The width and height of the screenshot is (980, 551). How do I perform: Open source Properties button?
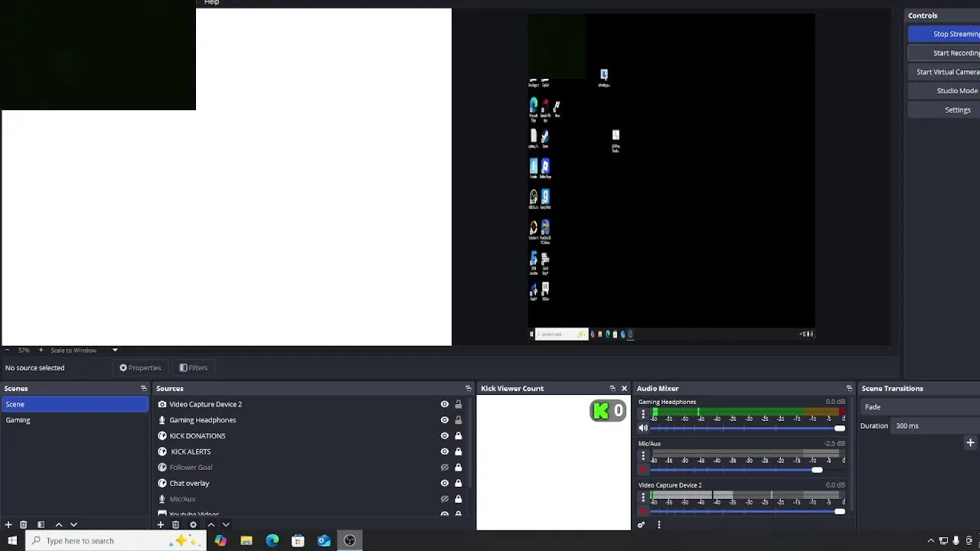pos(140,368)
